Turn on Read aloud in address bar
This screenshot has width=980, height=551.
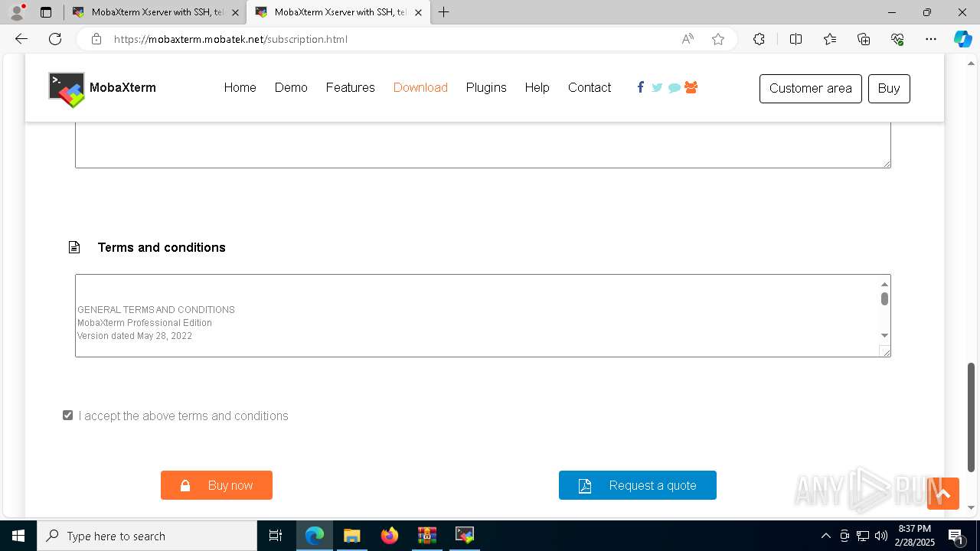(688, 39)
